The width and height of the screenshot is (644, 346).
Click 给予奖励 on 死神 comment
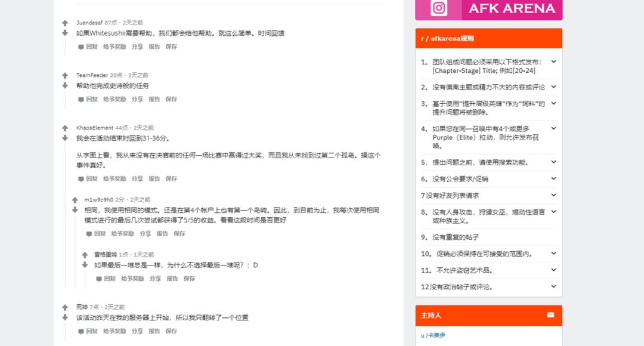pyautogui.click(x=114, y=331)
